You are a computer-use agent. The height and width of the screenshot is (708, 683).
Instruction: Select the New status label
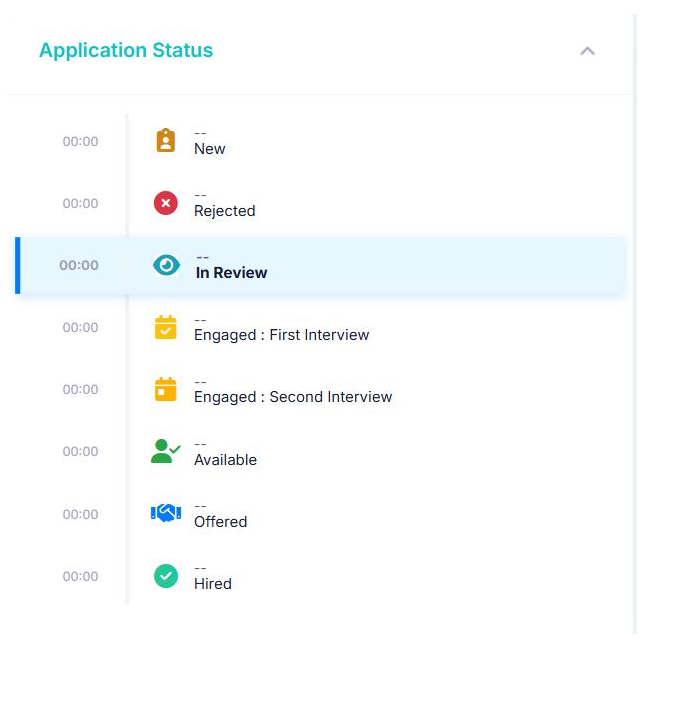pos(210,149)
